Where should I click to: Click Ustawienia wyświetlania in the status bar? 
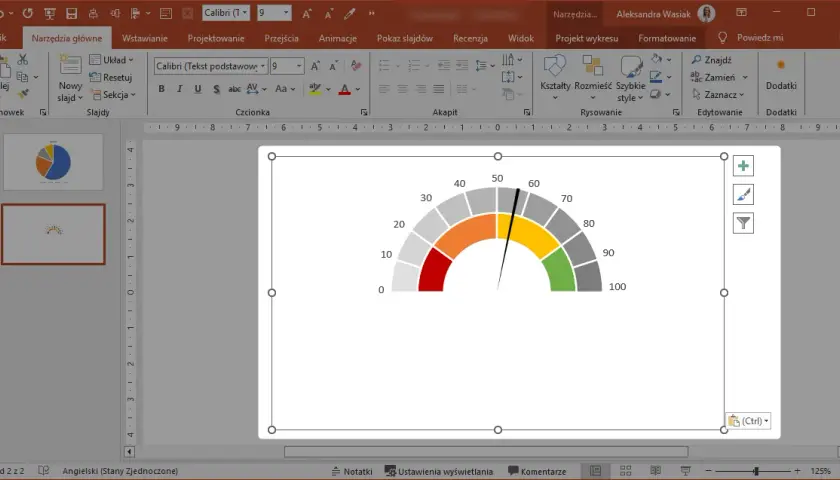click(439, 471)
